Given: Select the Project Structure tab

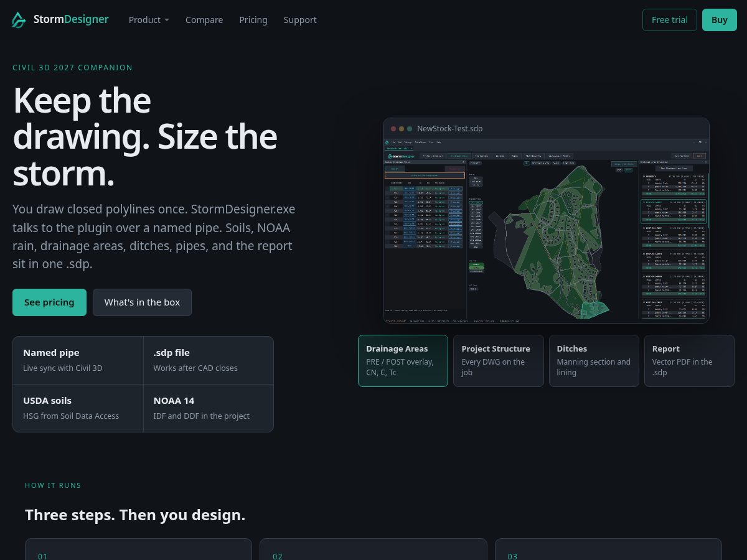Looking at the screenshot, I should coord(499,361).
